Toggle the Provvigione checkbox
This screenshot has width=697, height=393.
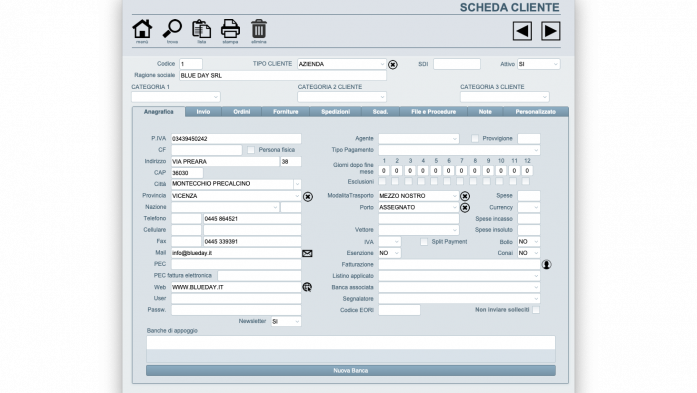pyautogui.click(x=475, y=139)
